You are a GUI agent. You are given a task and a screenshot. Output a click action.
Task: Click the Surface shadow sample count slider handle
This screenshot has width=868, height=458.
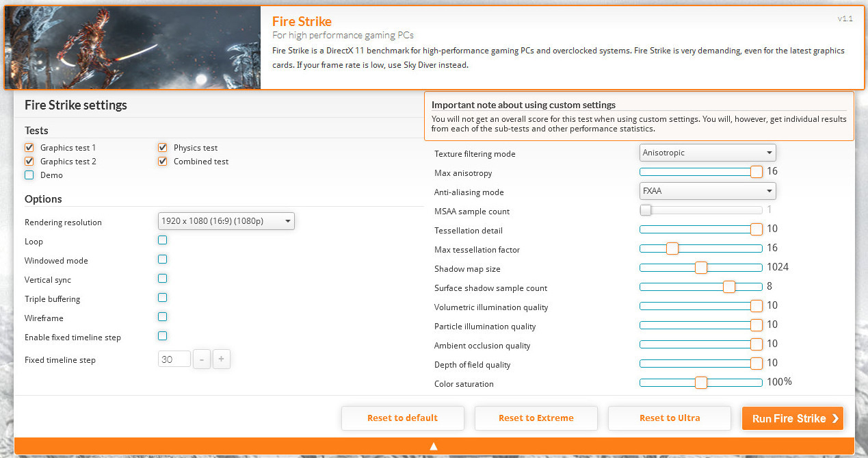[729, 287]
